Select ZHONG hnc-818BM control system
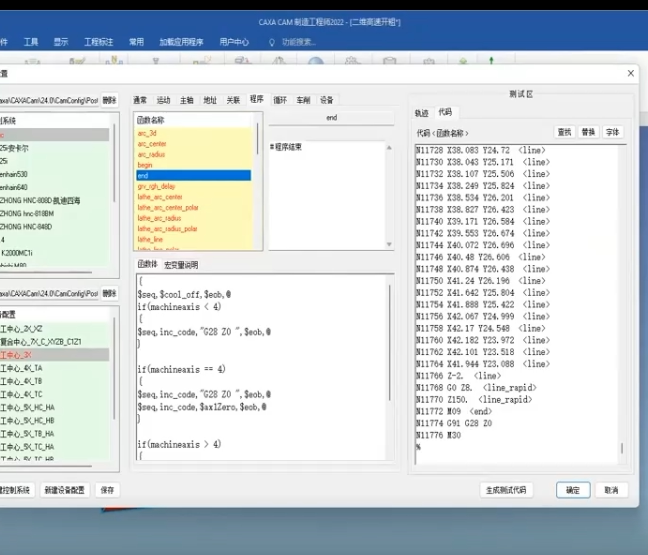This screenshot has height=555, width=648. (x=55, y=214)
